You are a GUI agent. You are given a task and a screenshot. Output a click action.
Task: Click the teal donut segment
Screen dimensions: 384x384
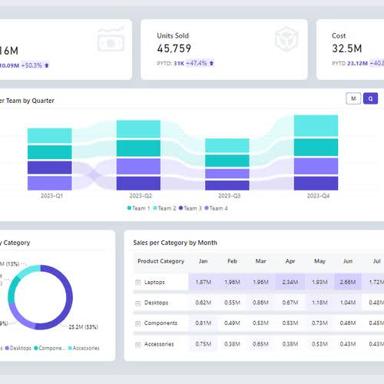click(12, 290)
